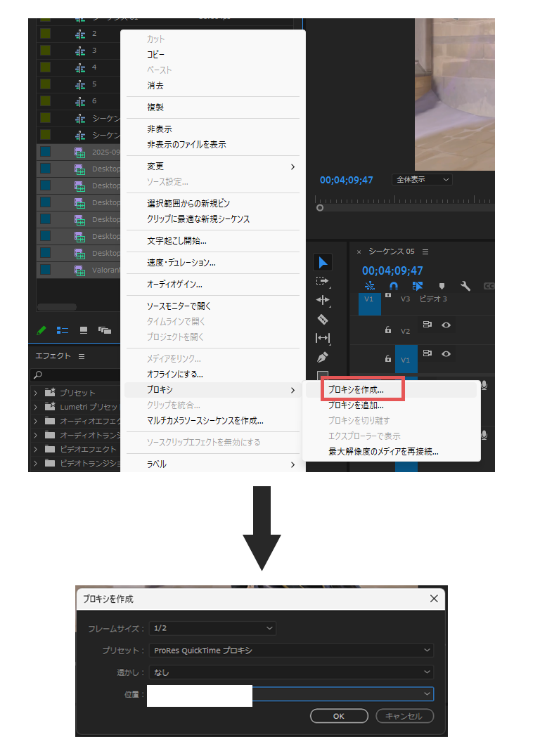This screenshot has width=540, height=756.
Task: Open timeline settings wrench icon
Action: point(465,286)
